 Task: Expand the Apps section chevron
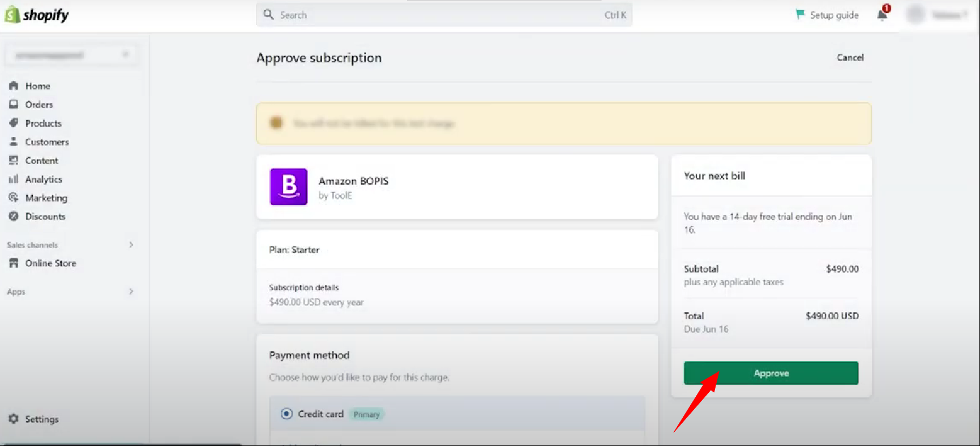coord(131,291)
